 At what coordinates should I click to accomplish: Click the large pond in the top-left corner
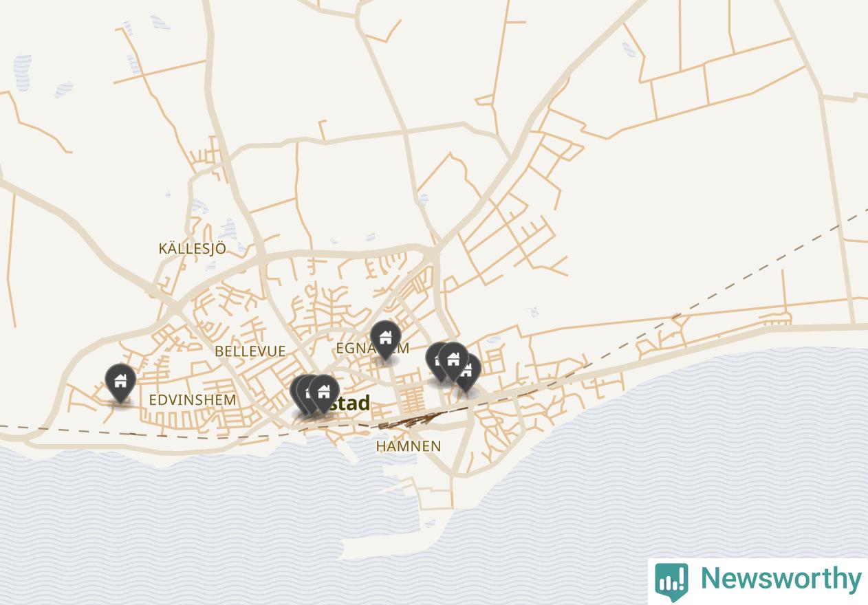[x=22, y=74]
